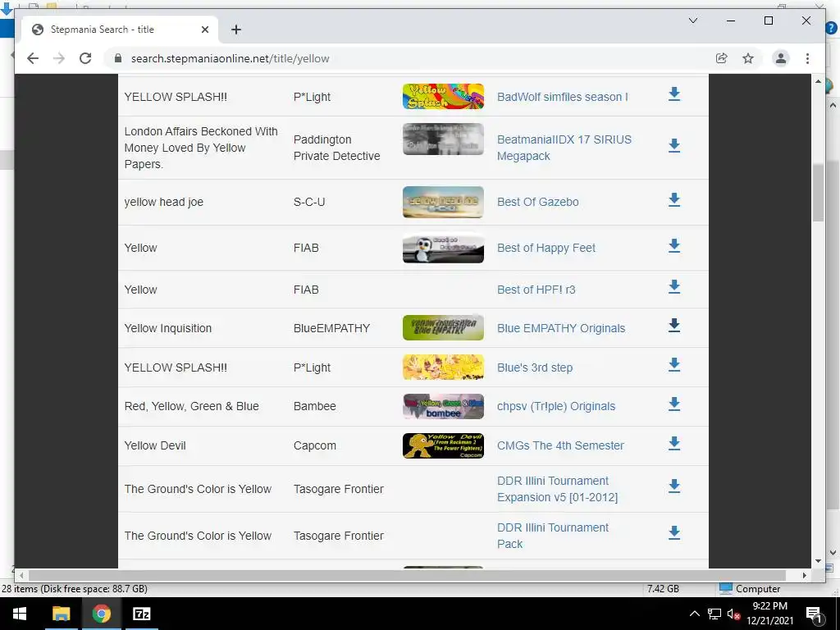Download Yellow Devil by Capcom

674,444
